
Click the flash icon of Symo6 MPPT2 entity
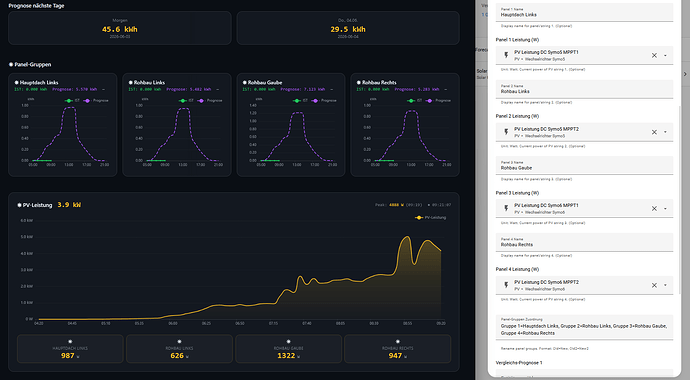point(506,285)
